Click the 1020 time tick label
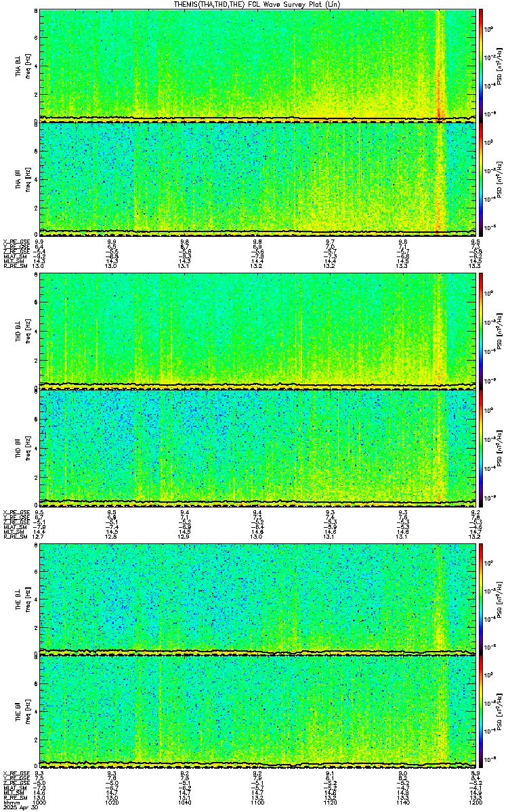Screen dimensions: 508x812 (x=112, y=803)
